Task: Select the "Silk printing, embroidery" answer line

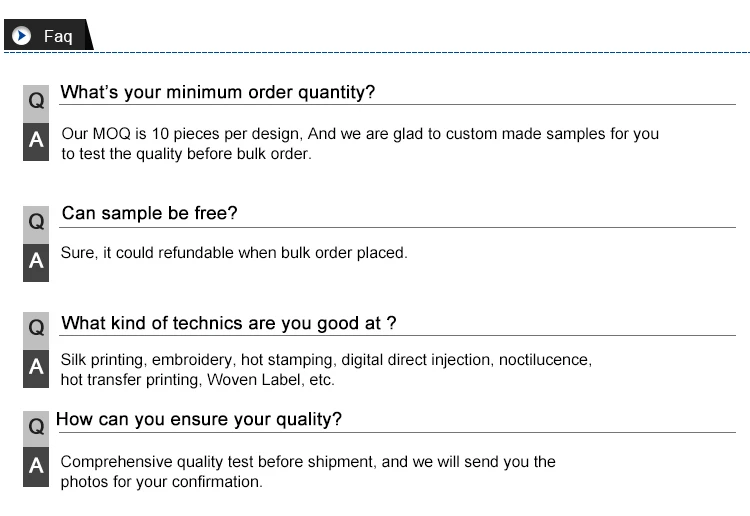Action: click(x=326, y=359)
